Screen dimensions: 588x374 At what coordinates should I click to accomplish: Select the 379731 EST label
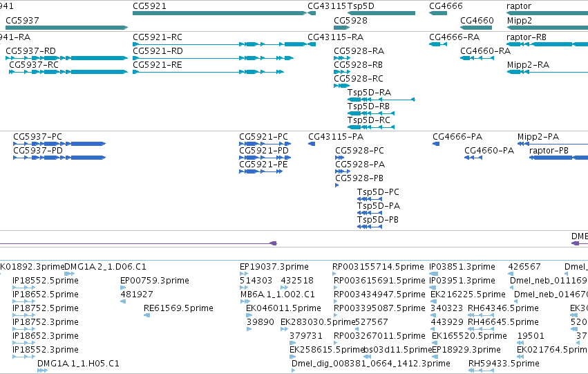coord(305,336)
